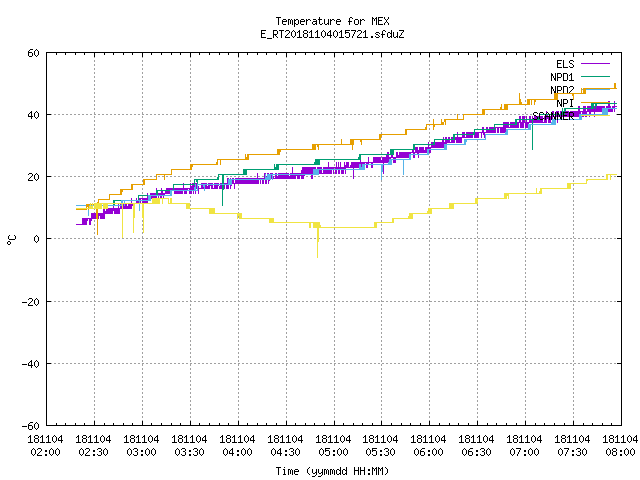Click the y-axis label 20
The image size is (640, 480).
(33, 177)
